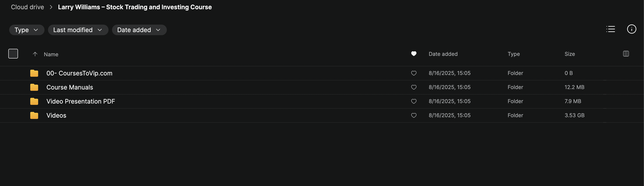Mark Videos folder as favorite
The image size is (644, 186).
(414, 115)
